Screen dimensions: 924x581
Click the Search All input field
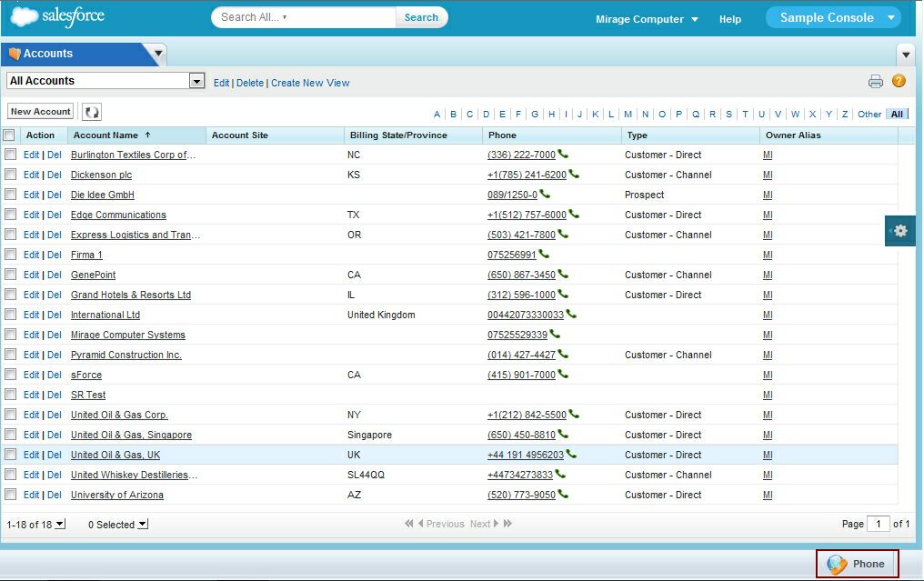point(305,17)
